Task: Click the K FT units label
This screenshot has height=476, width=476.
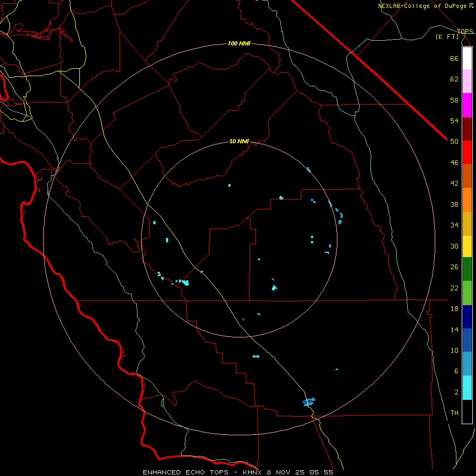Action: 447,37
